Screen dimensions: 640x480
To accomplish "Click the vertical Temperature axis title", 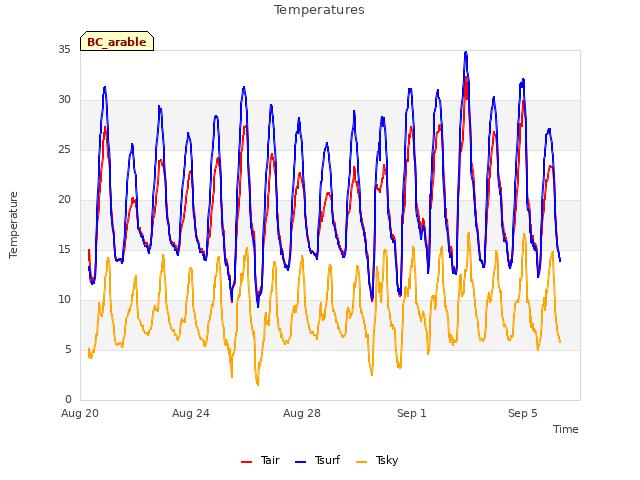I will tap(13, 225).
